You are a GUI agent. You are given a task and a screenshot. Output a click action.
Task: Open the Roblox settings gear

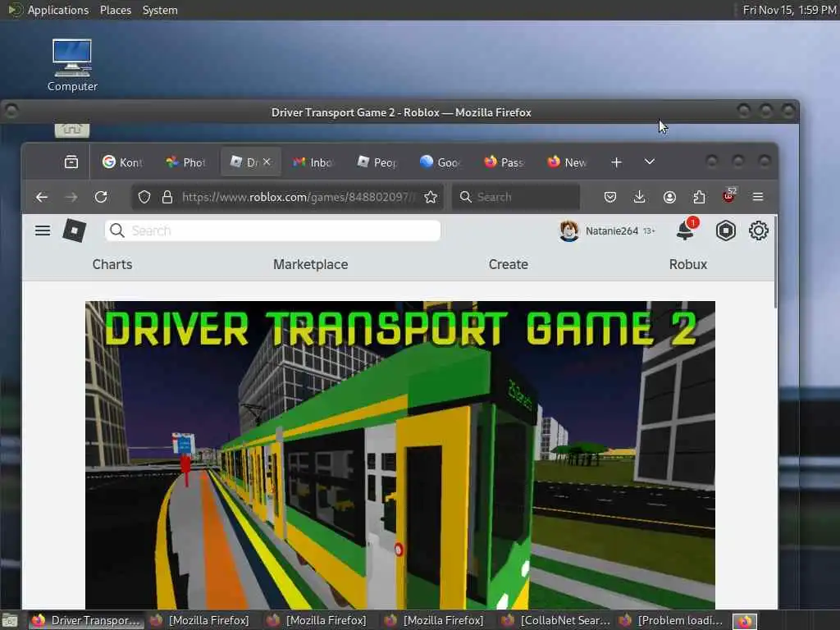[758, 231]
